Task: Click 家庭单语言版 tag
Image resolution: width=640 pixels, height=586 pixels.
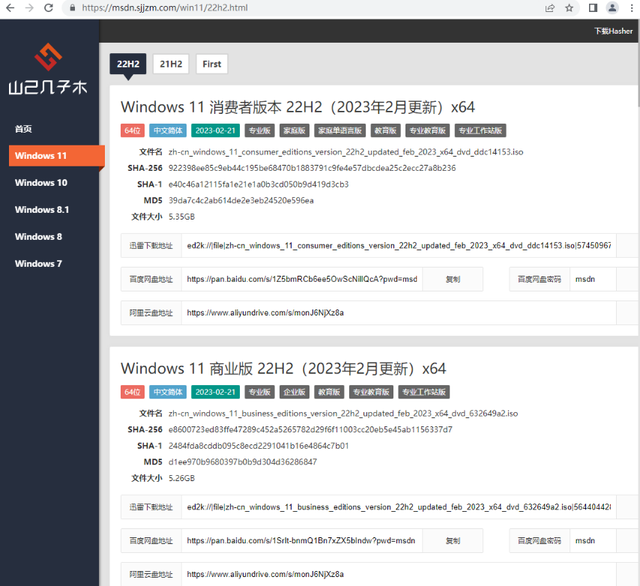Action: click(340, 131)
